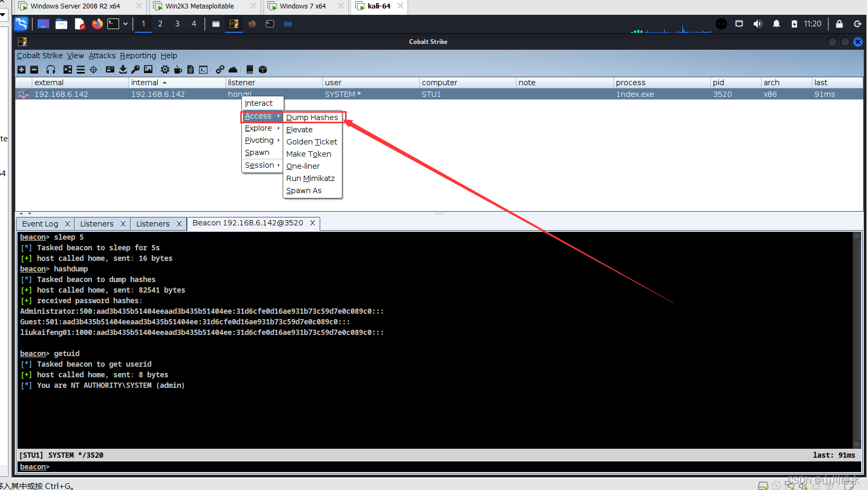
Task: Open the View menu
Action: [x=75, y=56]
